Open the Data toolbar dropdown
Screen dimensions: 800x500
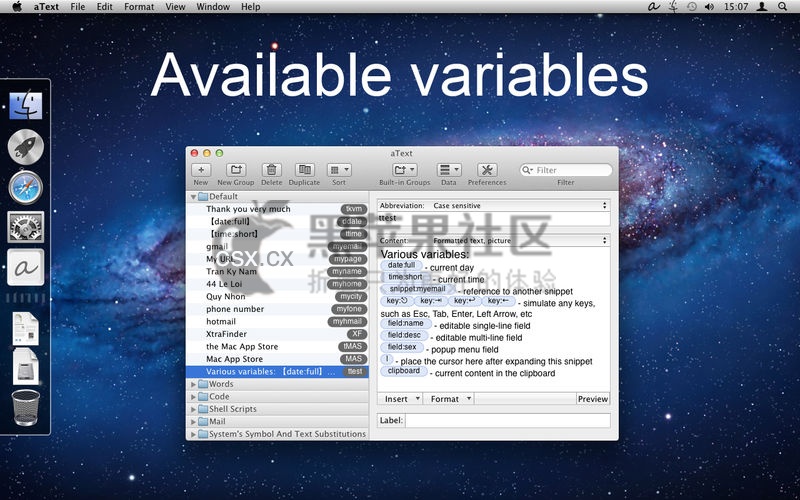click(449, 170)
